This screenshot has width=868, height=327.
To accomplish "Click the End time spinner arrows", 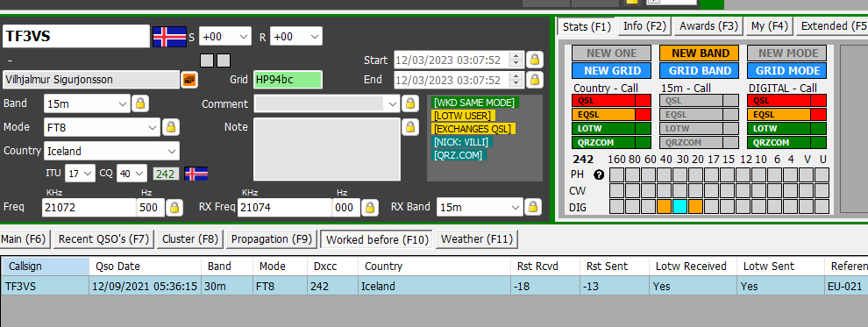I will [516, 80].
